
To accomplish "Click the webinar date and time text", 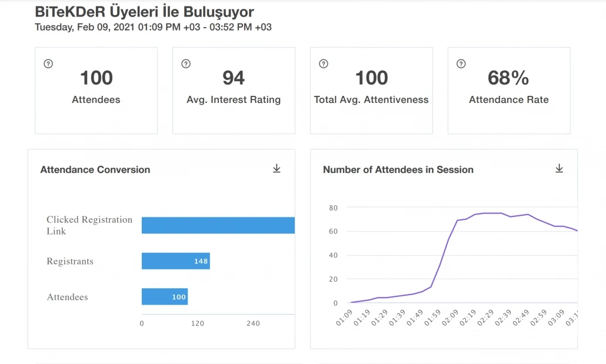I will click(153, 27).
